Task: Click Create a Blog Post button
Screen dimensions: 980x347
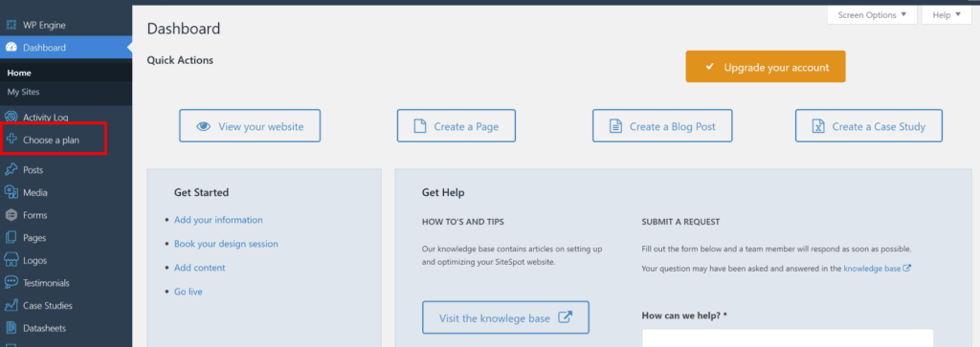Action: point(662,126)
